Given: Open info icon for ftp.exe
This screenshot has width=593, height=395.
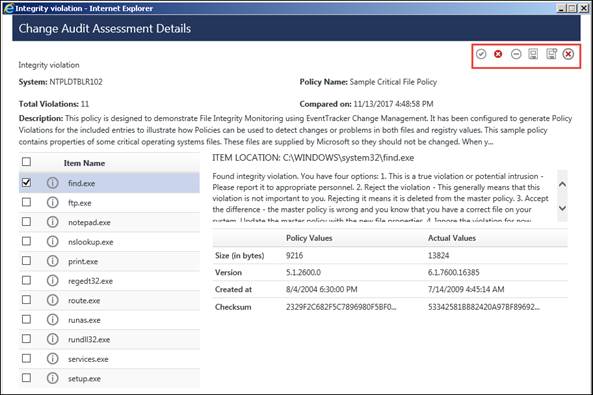Looking at the screenshot, I should pos(53,202).
